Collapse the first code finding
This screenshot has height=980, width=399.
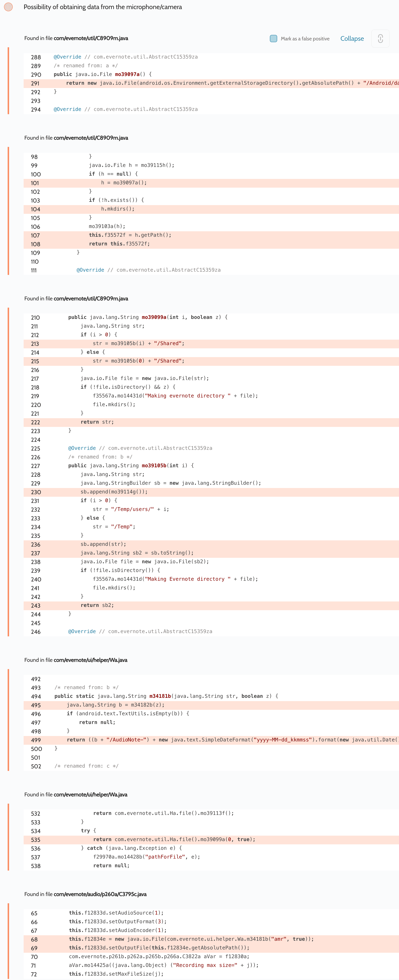(352, 38)
